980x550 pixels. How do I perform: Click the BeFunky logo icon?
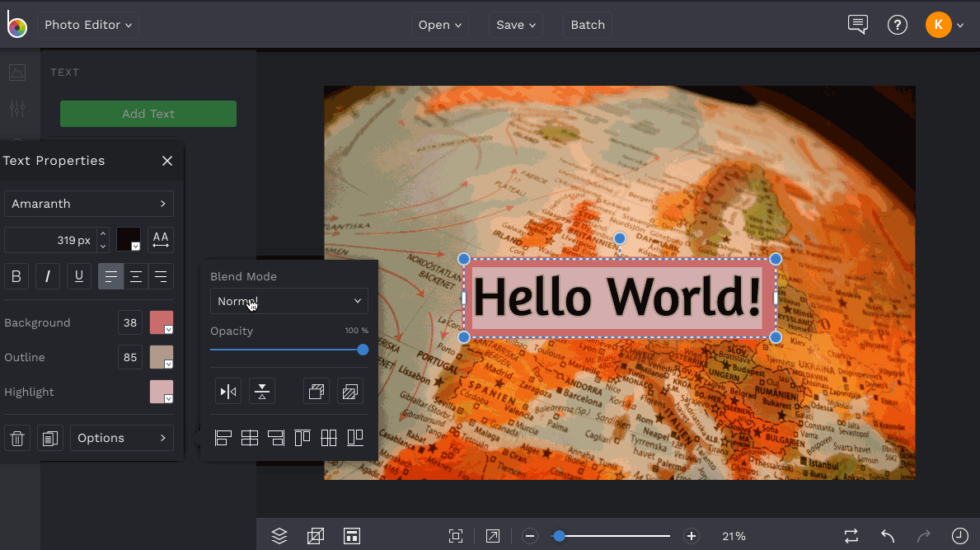16,25
